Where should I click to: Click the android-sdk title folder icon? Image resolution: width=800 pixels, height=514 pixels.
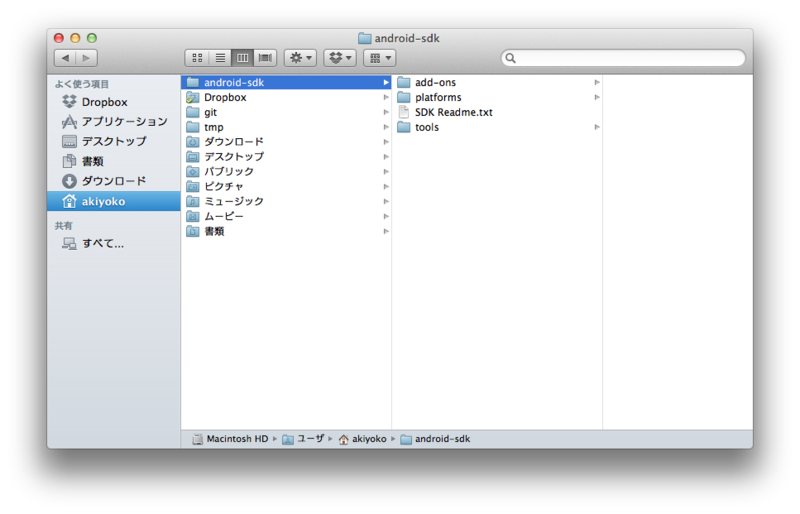pyautogui.click(x=364, y=38)
